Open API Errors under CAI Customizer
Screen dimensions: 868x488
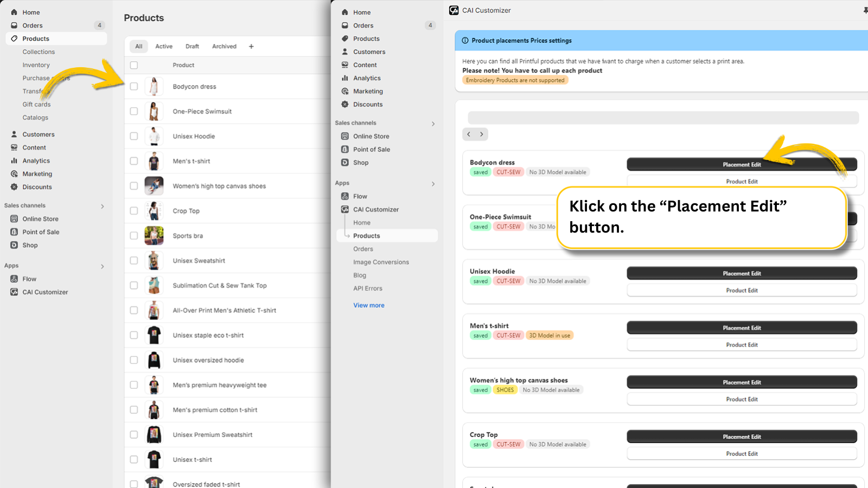(x=368, y=288)
